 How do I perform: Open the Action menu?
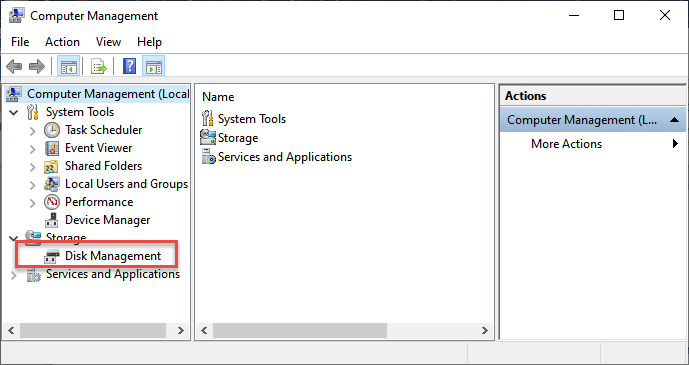[x=62, y=42]
